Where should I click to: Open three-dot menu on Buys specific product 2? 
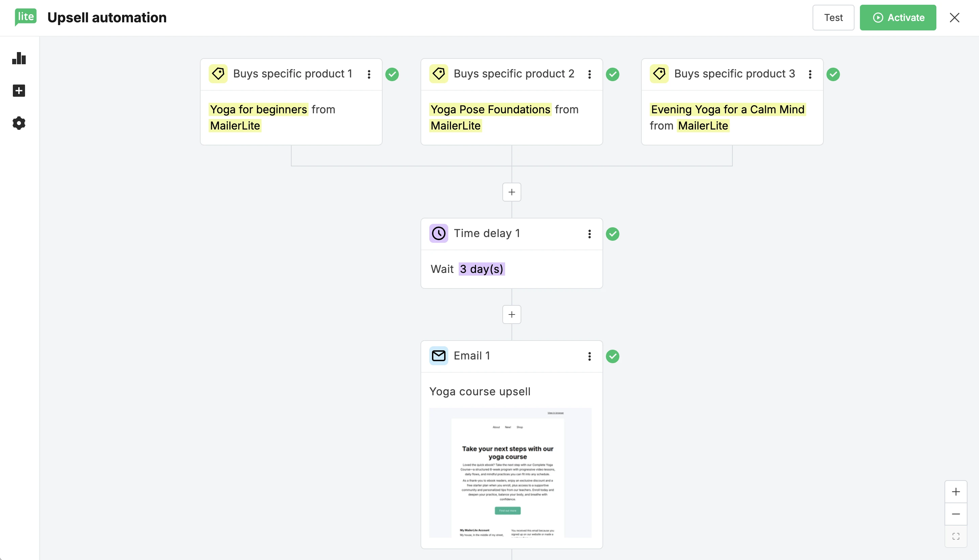pyautogui.click(x=589, y=74)
